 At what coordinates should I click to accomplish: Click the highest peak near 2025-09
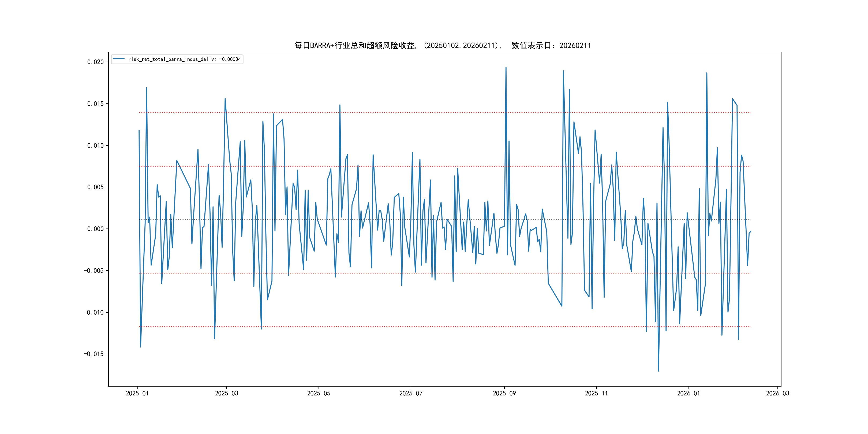click(x=506, y=68)
